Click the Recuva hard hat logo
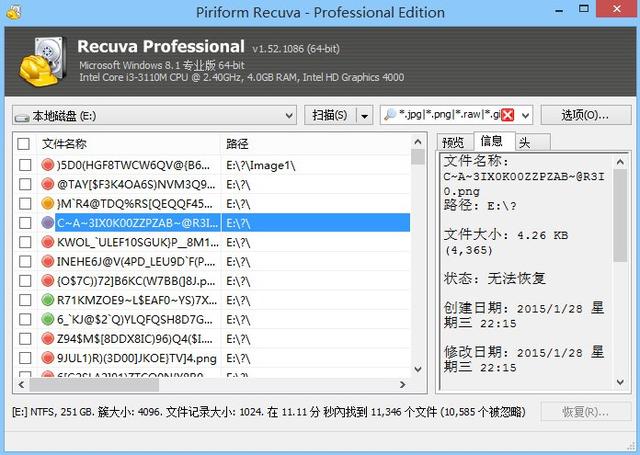 pyautogui.click(x=42, y=61)
